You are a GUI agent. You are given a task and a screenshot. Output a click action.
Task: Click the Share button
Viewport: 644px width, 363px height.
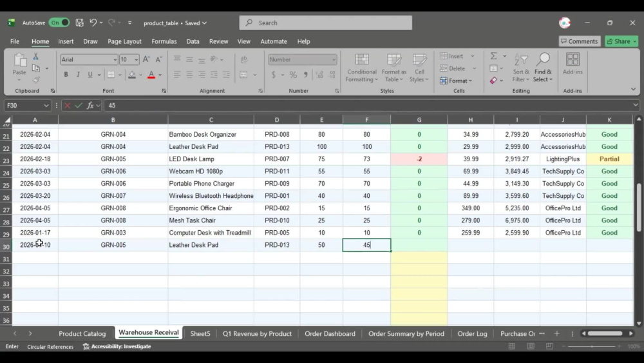click(621, 41)
